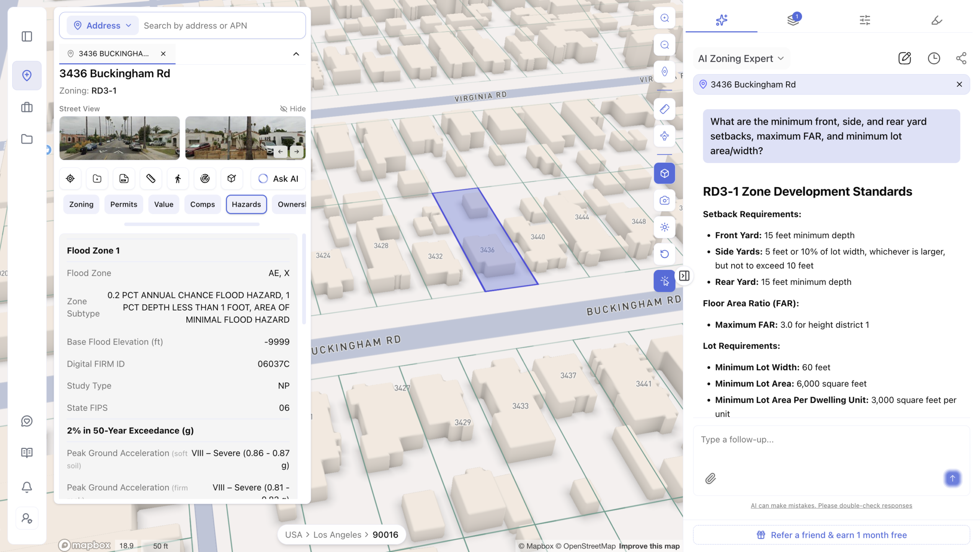Click Los Angeles in the location breadcrumb
Screen dimensions: 980x552
337,535
